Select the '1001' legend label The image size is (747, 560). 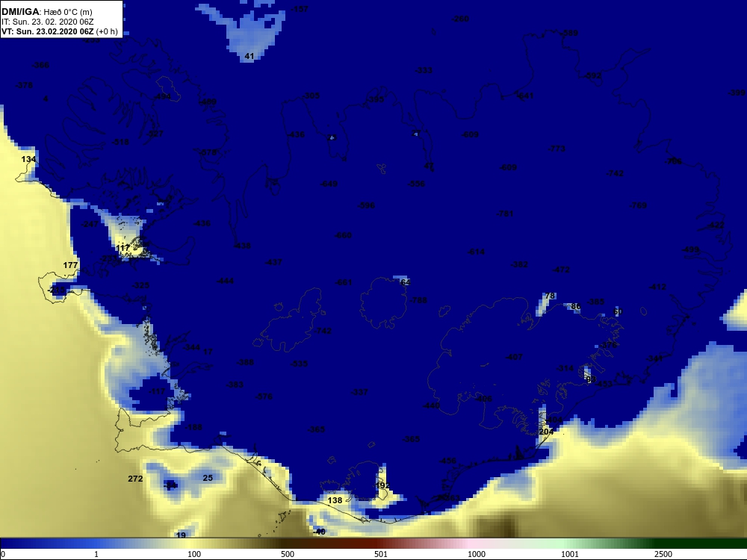click(570, 554)
